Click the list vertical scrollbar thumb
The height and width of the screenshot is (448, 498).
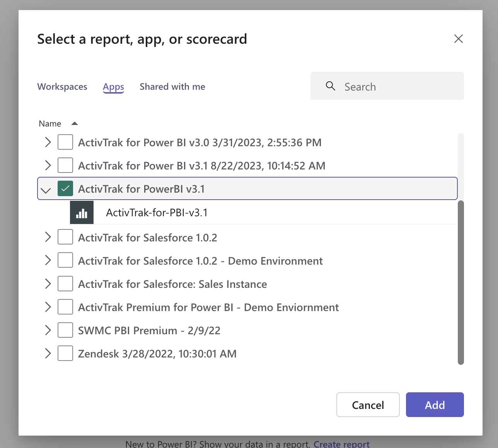click(x=460, y=282)
